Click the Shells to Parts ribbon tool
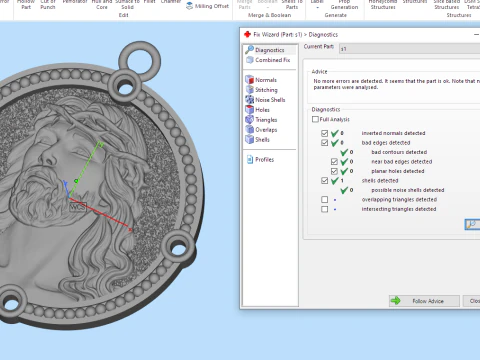Viewport: 480px width, 360px height. (292, 4)
